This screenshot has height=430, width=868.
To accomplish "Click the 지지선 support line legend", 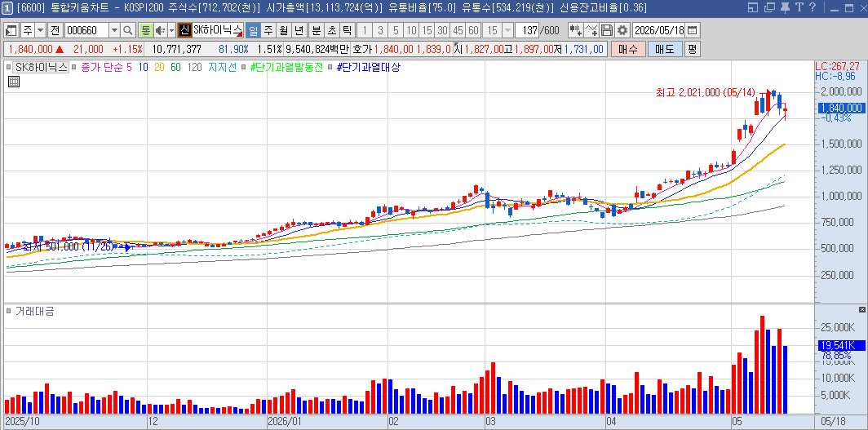I will (x=222, y=68).
